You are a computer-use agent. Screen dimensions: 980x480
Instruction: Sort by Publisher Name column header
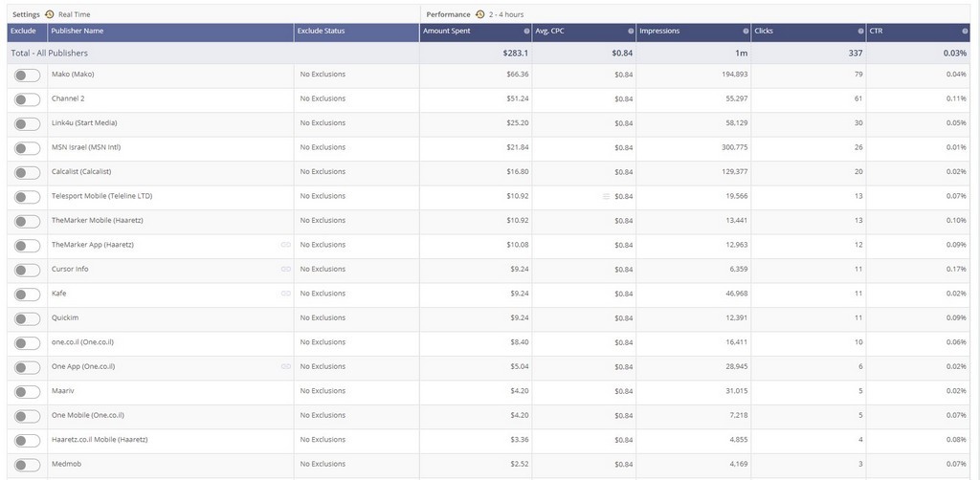pos(170,33)
